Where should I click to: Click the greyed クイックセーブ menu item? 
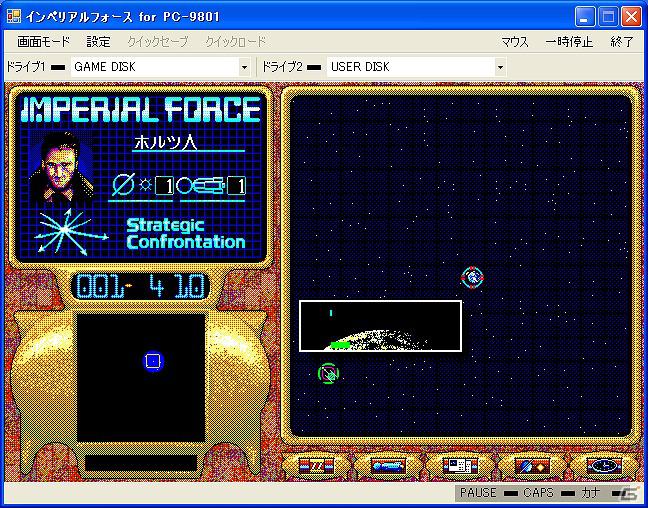click(157, 42)
